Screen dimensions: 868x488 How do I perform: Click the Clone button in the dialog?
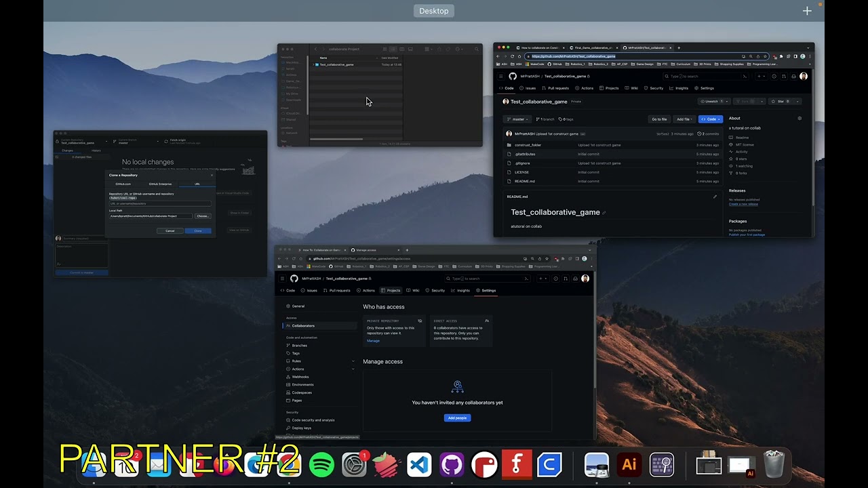(198, 231)
